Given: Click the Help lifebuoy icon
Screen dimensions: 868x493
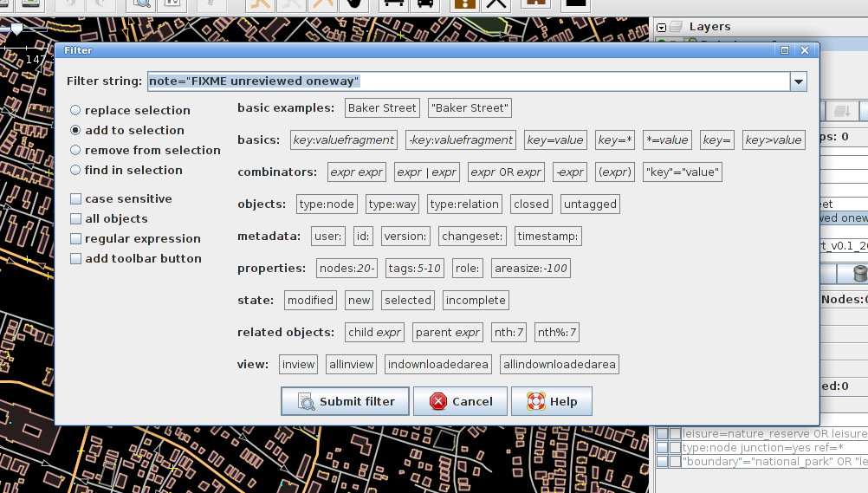Looking at the screenshot, I should [536, 401].
